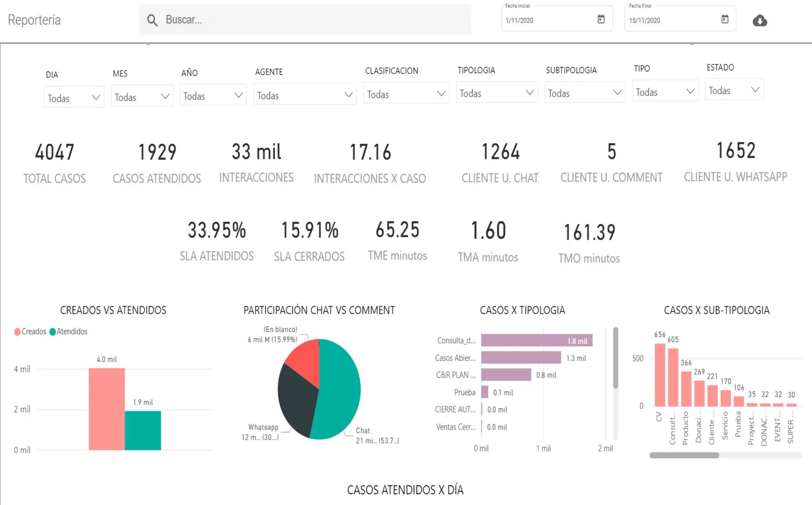Click the 15.91% SLA CERRADOS card

click(309, 241)
